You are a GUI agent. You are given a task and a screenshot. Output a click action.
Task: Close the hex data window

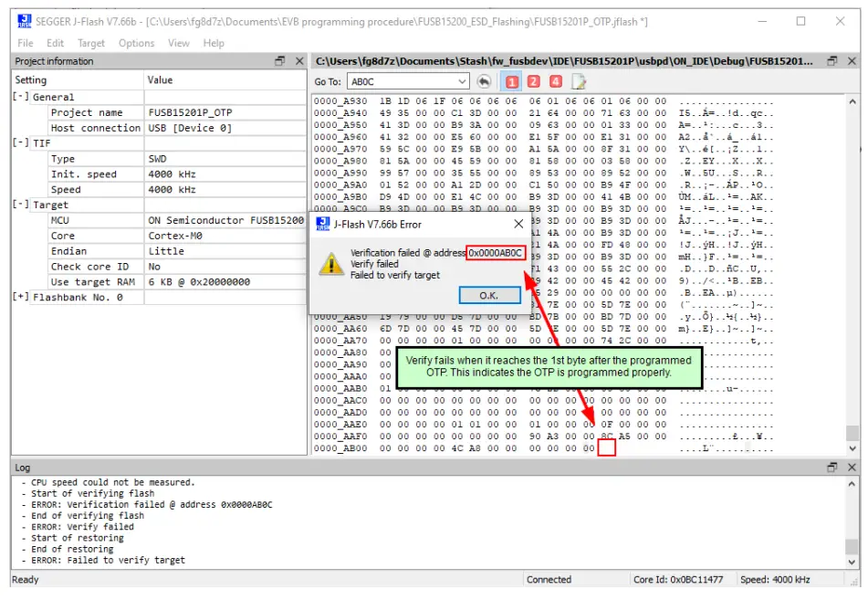click(x=852, y=61)
